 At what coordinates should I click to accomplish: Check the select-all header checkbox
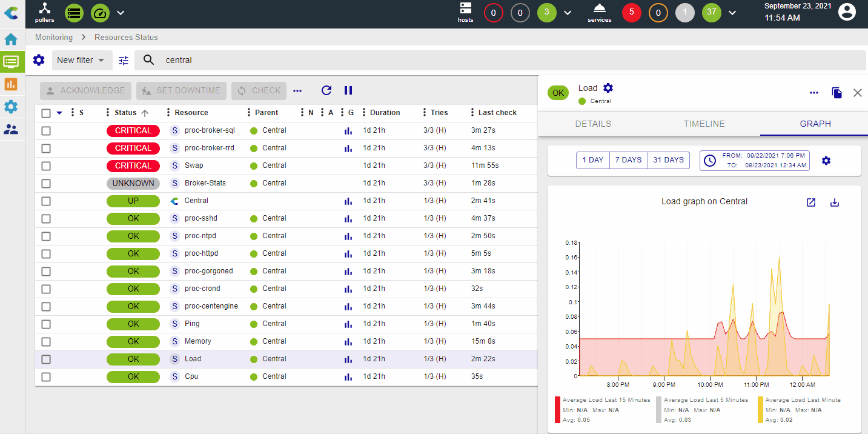pyautogui.click(x=46, y=113)
